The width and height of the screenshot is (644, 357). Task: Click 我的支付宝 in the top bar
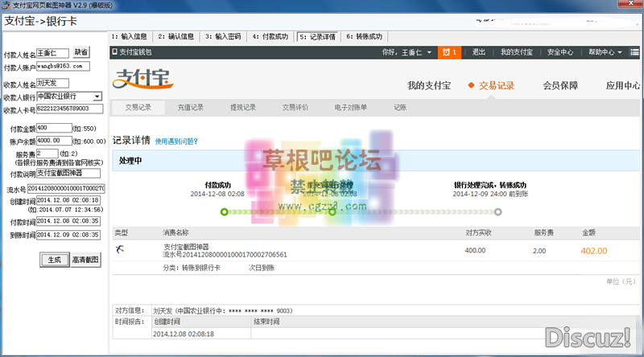516,52
